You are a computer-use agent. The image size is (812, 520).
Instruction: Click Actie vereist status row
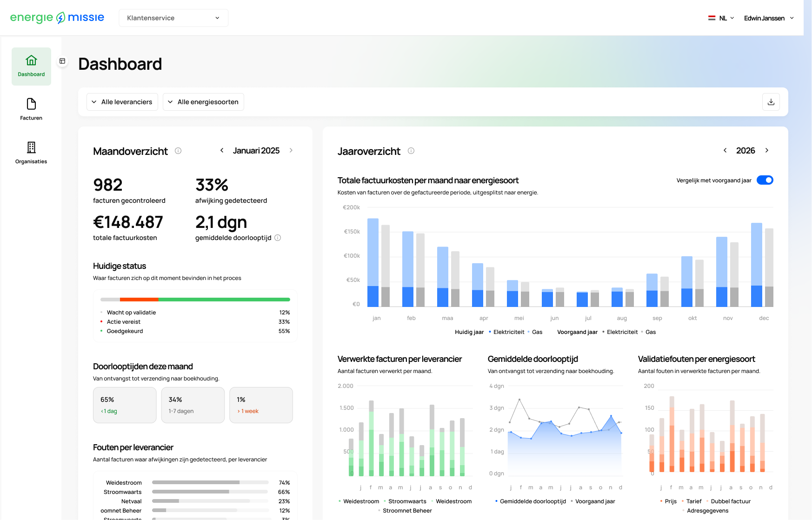(195, 322)
